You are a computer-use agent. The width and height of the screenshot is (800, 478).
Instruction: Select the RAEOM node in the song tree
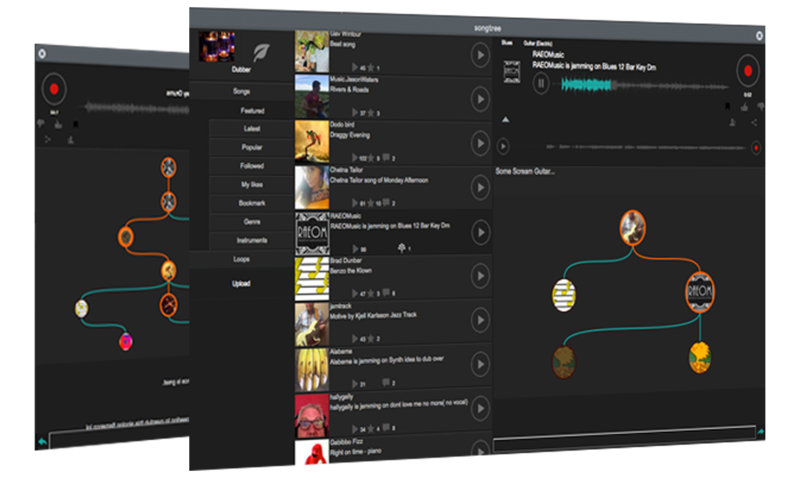tap(701, 293)
